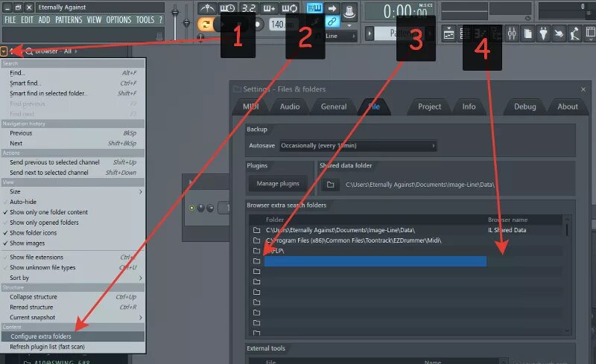
Task: Switch to the Project settings tab
Action: click(x=430, y=106)
